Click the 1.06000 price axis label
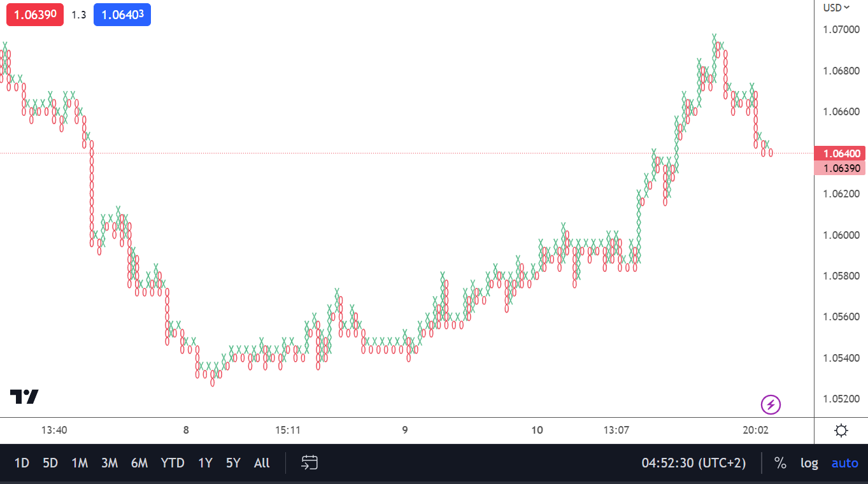The height and width of the screenshot is (484, 868). [841, 235]
